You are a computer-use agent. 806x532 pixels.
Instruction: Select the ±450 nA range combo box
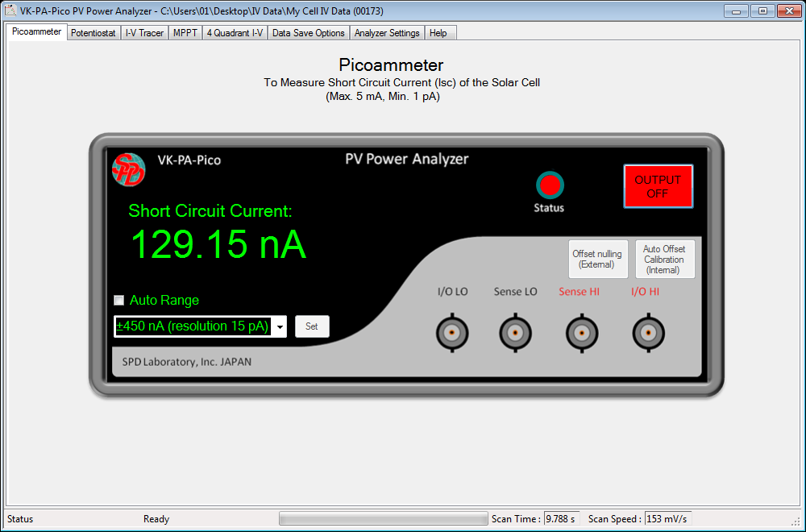(200, 326)
